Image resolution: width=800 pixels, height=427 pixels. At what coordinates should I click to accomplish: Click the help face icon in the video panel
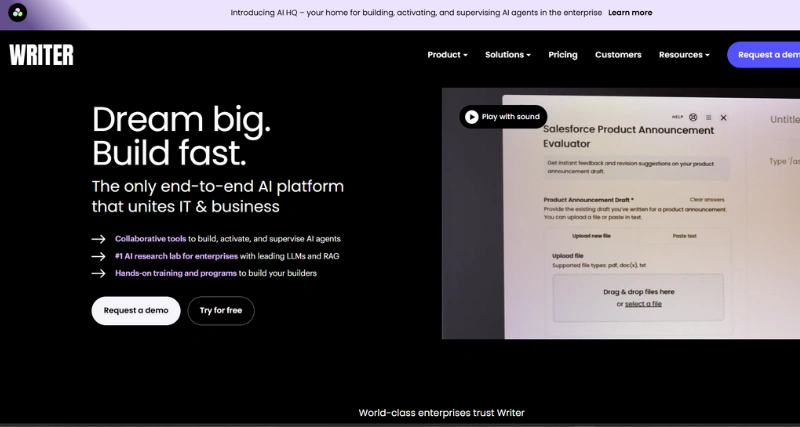[x=693, y=117]
